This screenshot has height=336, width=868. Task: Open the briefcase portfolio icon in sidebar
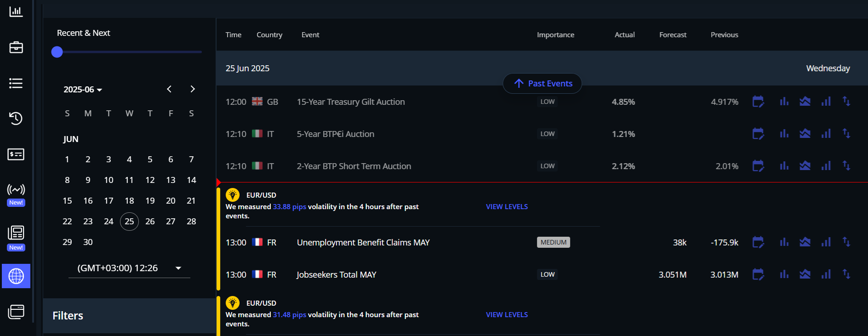[x=16, y=47]
